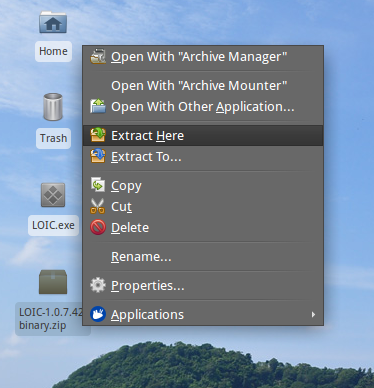The image size is (374, 388).
Task: Click the LOIC-1.0.7.42 binary.zip file label
Action: tap(50, 319)
